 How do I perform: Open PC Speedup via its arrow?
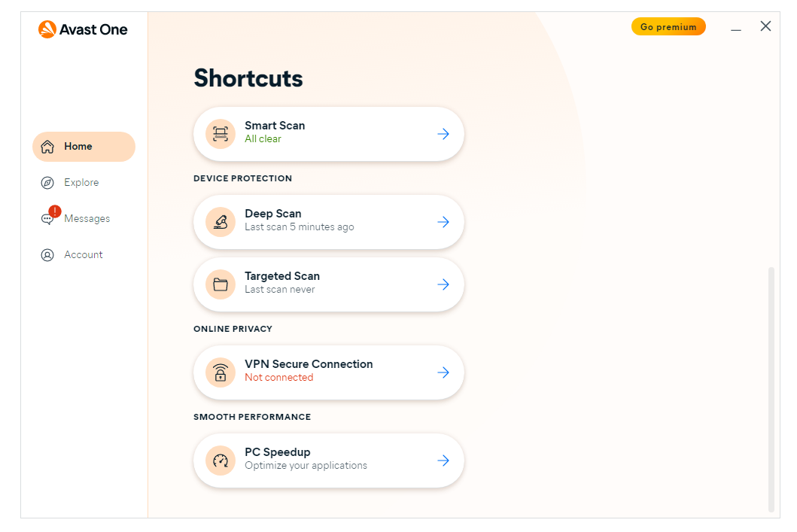pyautogui.click(x=443, y=461)
